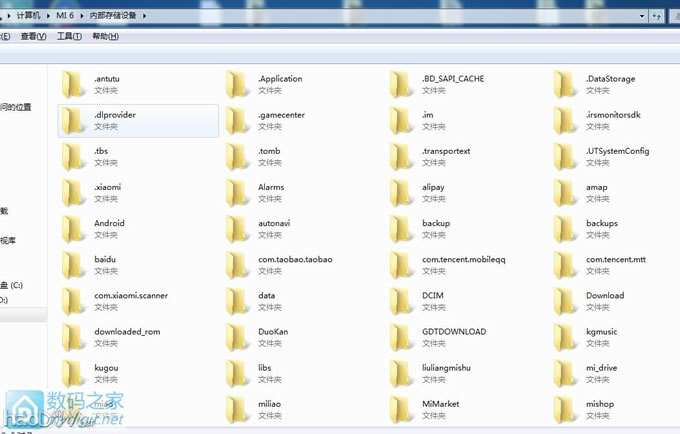Open the 工具(T) menu
This screenshot has width=680, height=434.
click(69, 37)
